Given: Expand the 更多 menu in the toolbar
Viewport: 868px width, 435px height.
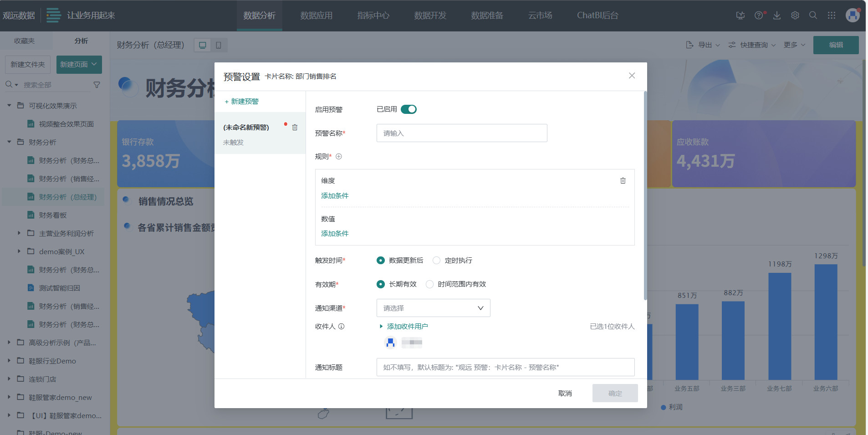Looking at the screenshot, I should [793, 45].
